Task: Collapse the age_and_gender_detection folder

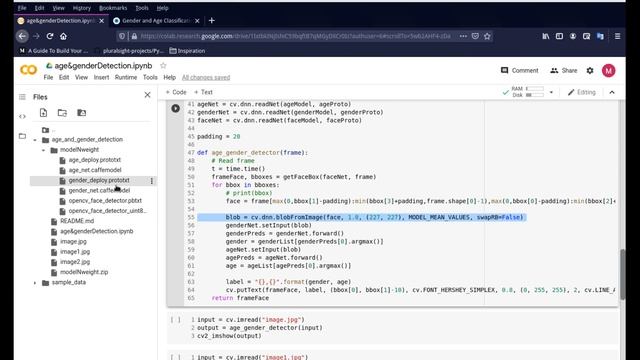Action: pos(35,140)
